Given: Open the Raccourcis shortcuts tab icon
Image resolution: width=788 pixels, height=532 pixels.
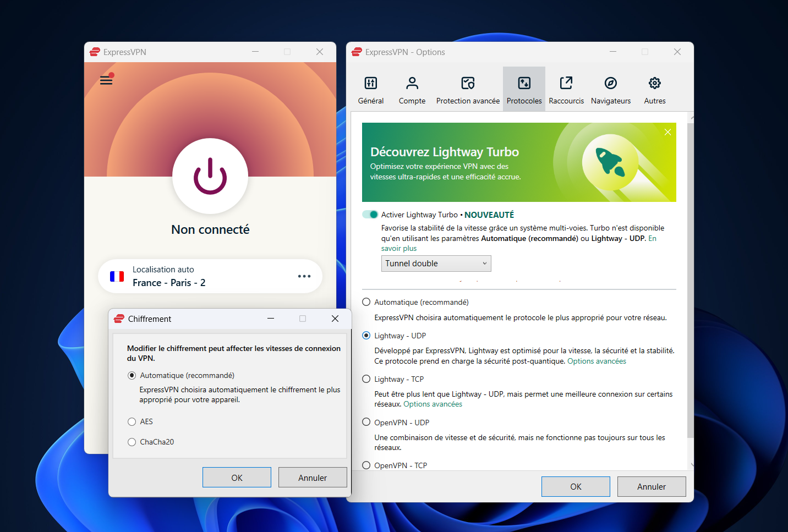Looking at the screenshot, I should click(566, 83).
